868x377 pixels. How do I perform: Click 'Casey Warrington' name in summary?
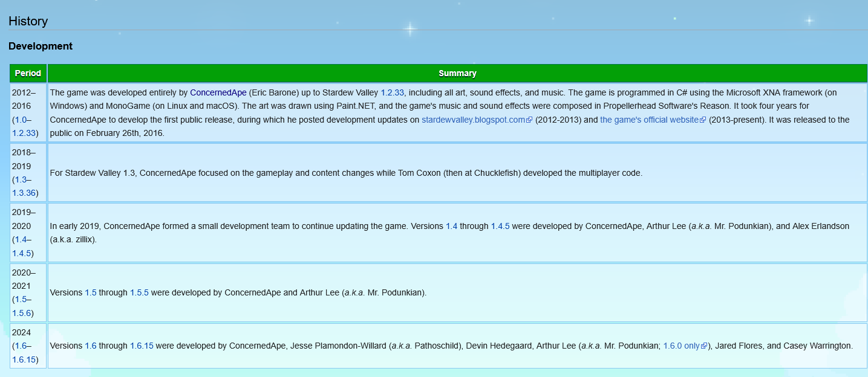(x=817, y=346)
